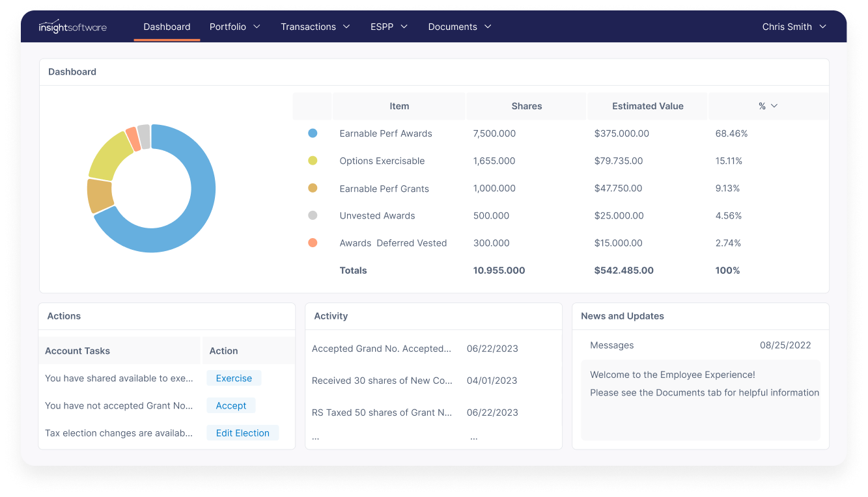Click the Accepted Grand No. activity entry
Viewport: 868px width, 497px height.
coord(382,349)
